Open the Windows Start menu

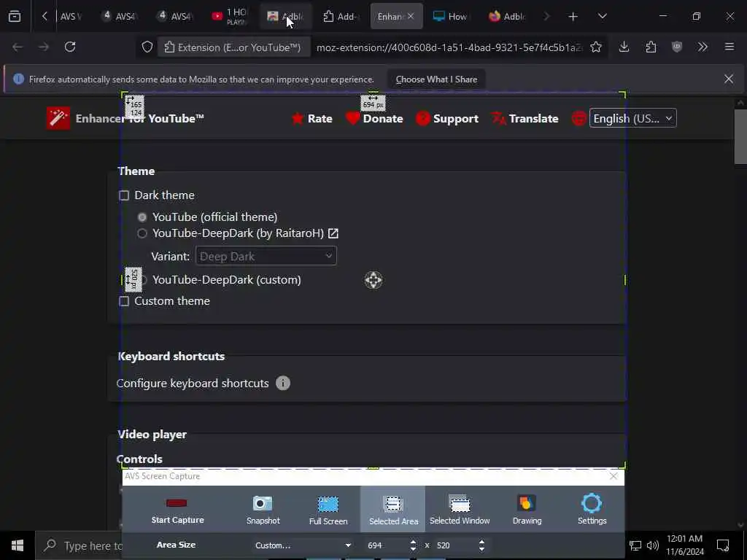pyautogui.click(x=18, y=545)
